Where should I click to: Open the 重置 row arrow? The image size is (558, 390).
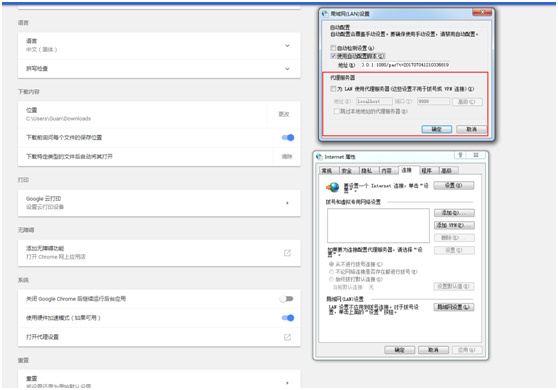pos(287,383)
